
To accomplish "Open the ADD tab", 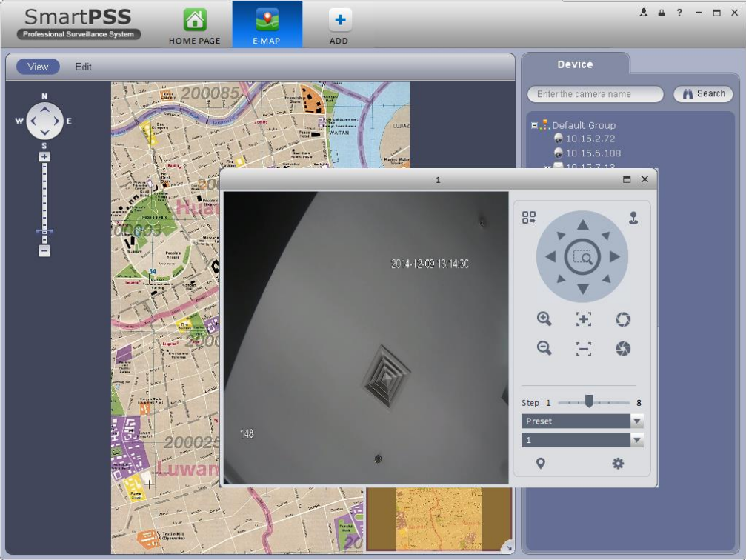I will [339, 26].
